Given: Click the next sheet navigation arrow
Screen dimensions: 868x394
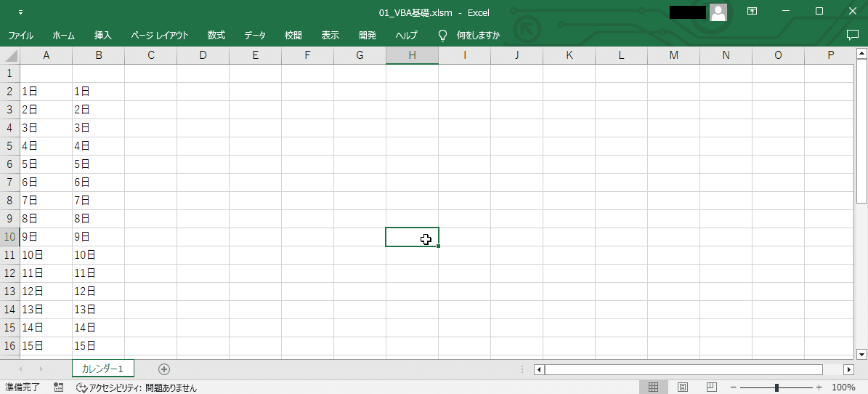Looking at the screenshot, I should point(41,369).
